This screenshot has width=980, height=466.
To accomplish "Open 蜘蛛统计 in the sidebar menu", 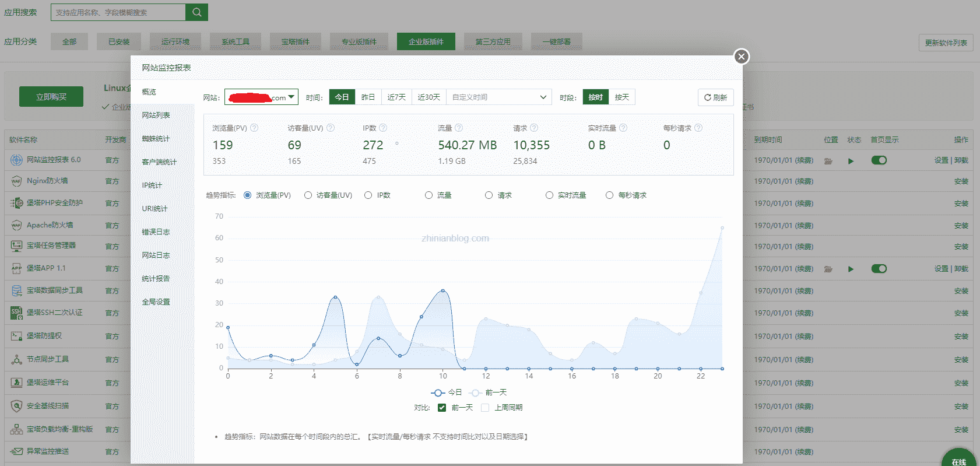I will click(156, 139).
